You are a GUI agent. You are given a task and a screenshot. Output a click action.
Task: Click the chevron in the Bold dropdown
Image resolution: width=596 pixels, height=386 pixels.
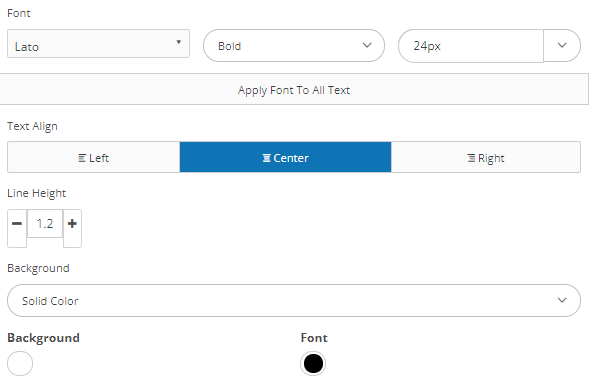click(x=367, y=45)
